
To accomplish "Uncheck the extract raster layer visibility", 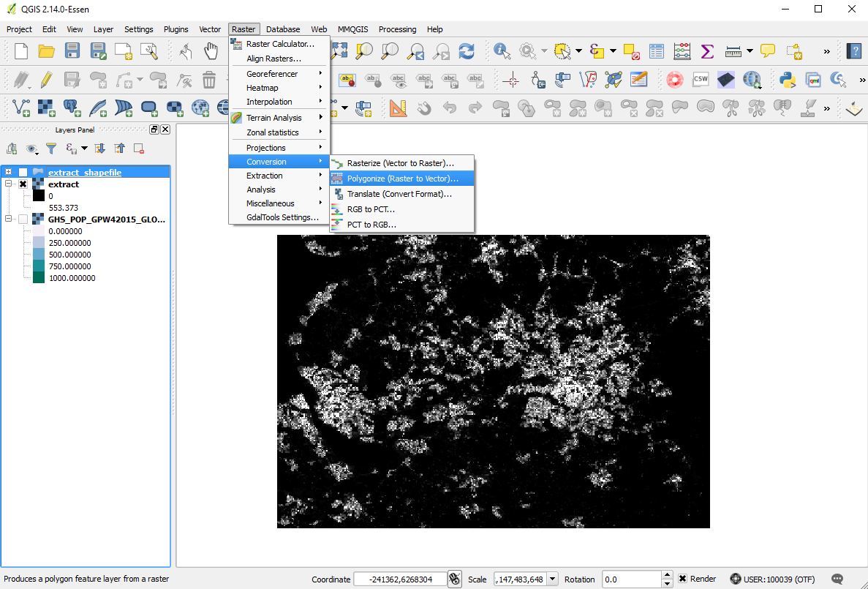I will coord(23,184).
